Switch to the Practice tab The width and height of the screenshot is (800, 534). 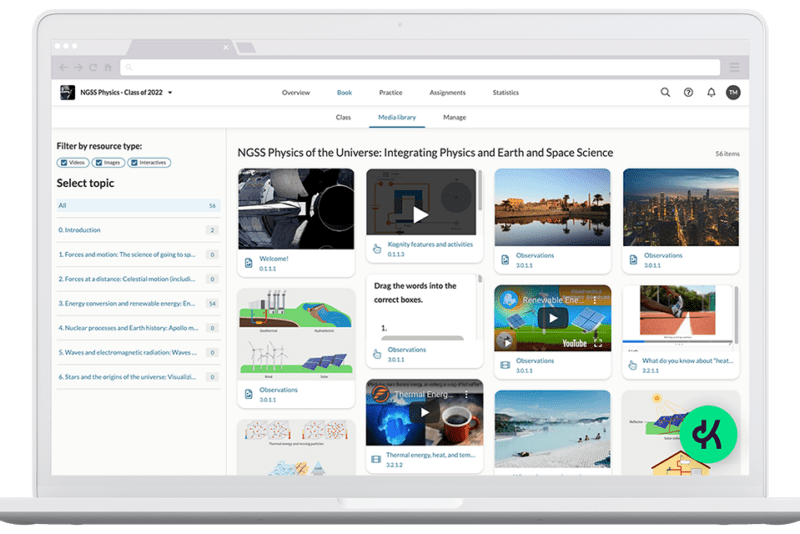[x=390, y=92]
